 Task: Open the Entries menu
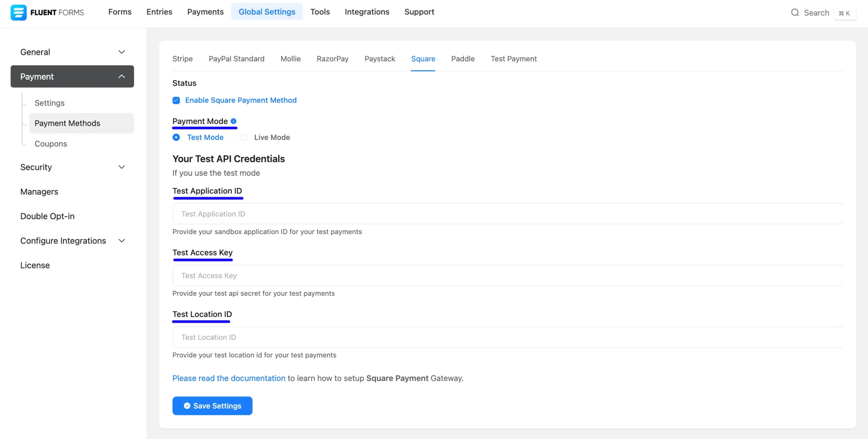(x=159, y=12)
